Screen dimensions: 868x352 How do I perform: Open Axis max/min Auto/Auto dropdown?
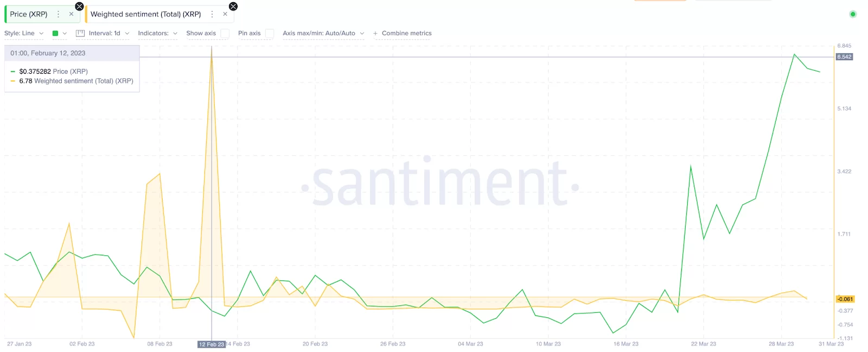click(323, 33)
